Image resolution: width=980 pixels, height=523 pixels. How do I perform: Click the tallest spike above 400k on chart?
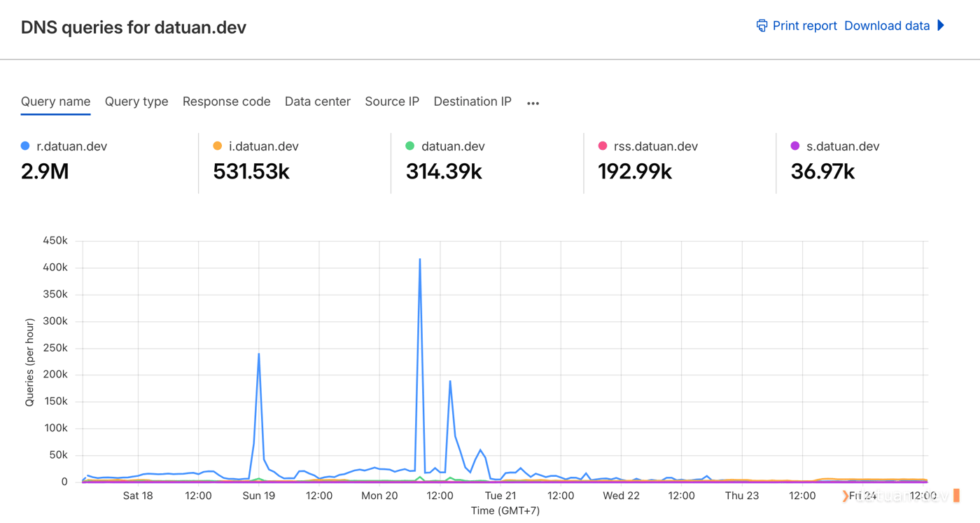[420, 259]
